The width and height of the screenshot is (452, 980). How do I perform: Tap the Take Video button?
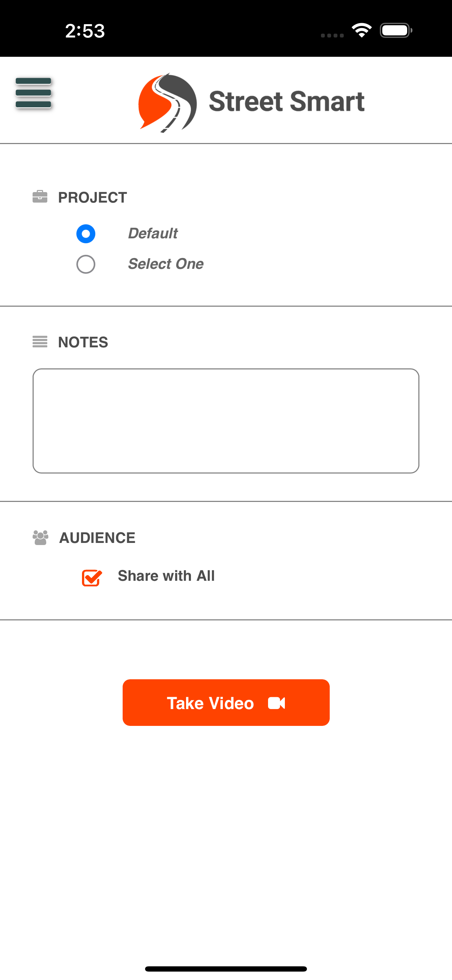coord(226,703)
